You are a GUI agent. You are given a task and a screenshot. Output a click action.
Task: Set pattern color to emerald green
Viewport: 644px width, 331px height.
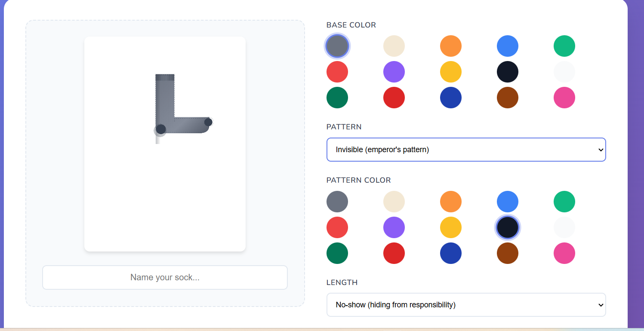pos(564,202)
